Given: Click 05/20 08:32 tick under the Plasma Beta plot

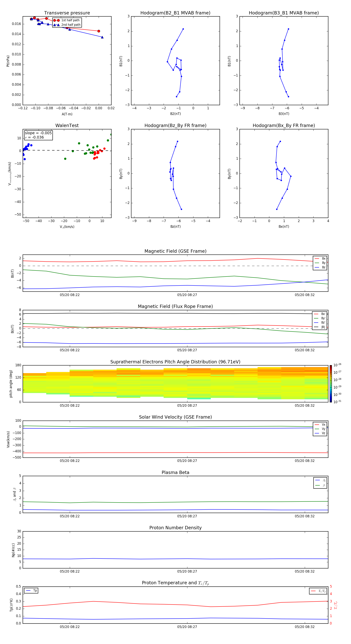Looking at the screenshot, I should 305,516.
